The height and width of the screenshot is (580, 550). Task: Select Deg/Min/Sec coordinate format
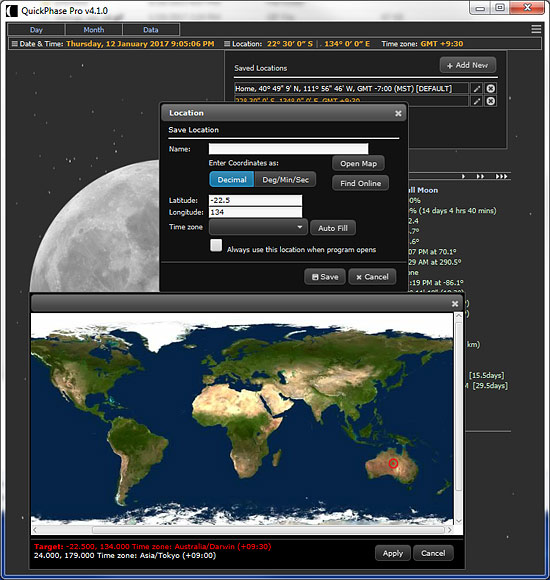(285, 179)
